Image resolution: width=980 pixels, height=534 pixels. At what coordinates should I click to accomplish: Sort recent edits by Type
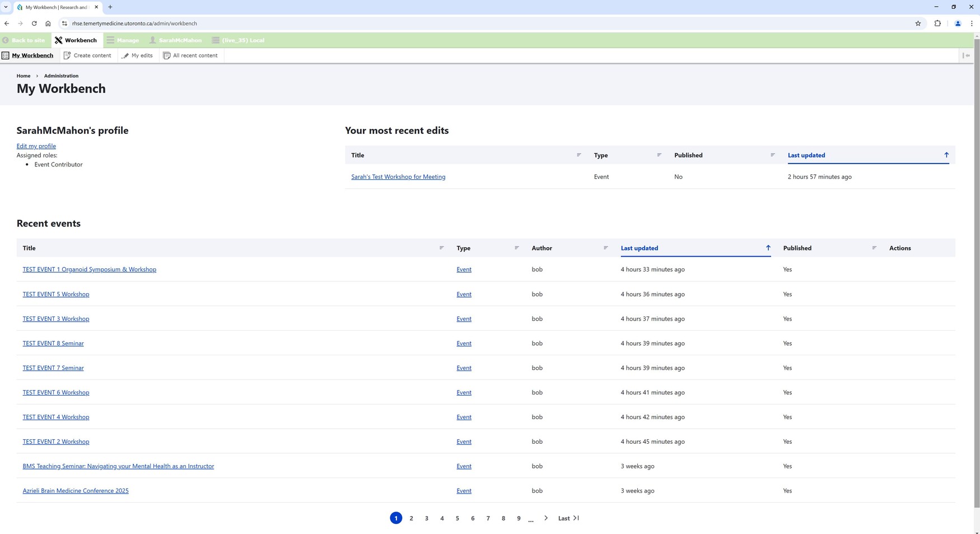[627, 155]
